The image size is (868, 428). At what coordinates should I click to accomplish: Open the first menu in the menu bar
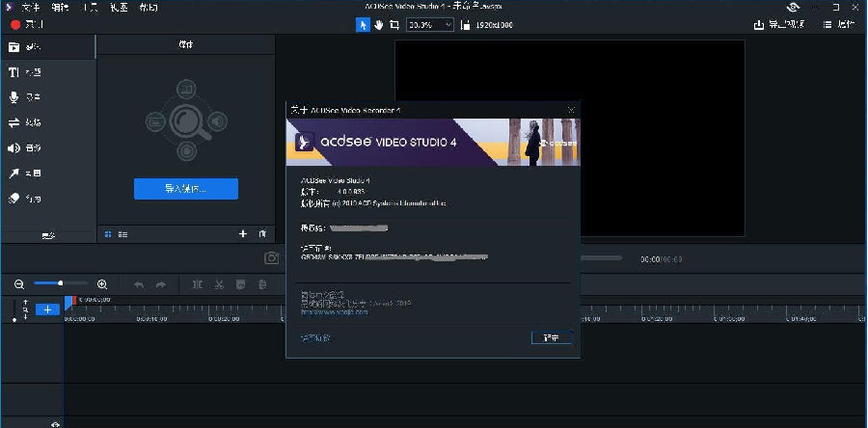31,8
